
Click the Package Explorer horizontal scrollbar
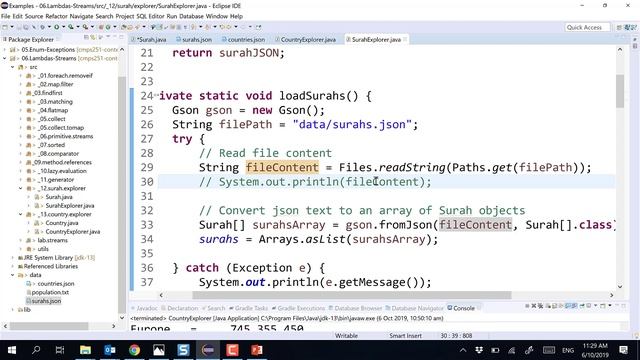(x=49, y=326)
